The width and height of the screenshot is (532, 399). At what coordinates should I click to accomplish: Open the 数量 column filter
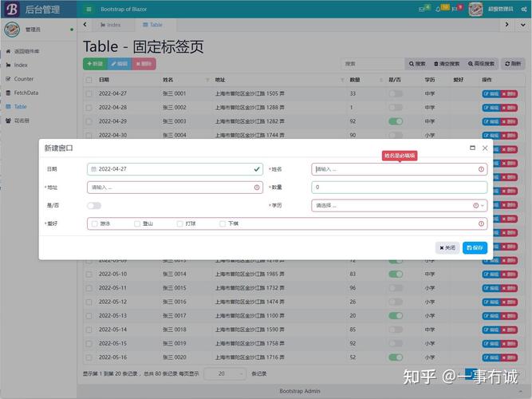tap(381, 80)
